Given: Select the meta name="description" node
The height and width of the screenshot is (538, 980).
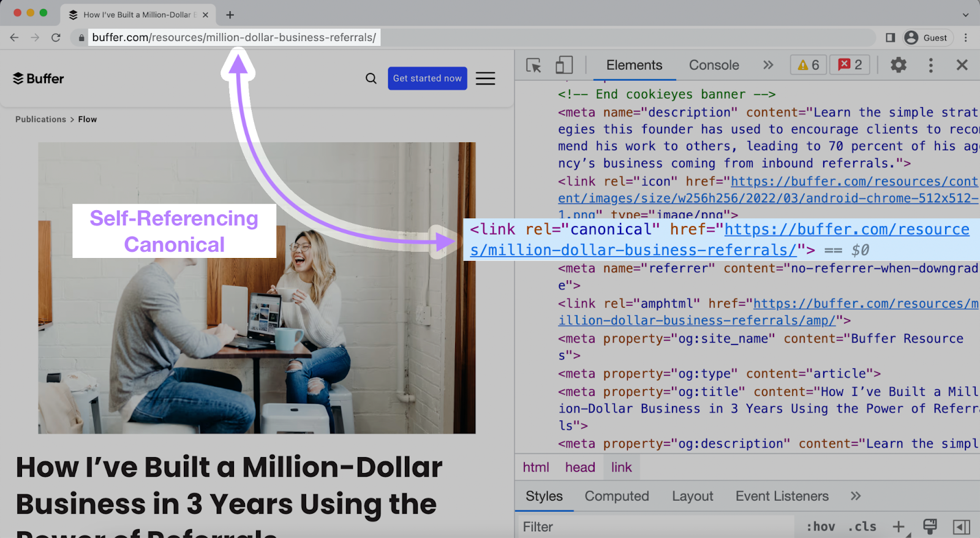Looking at the screenshot, I should [768, 138].
